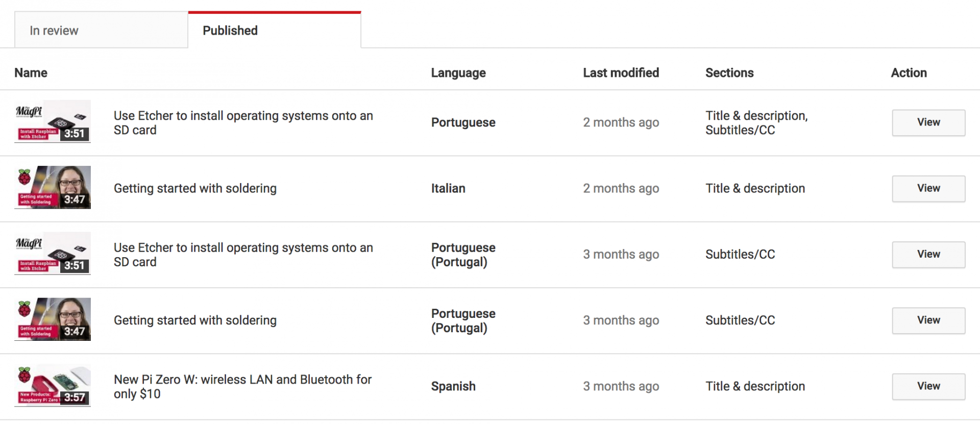980x424 pixels.
Task: Click View for the Portuguese (Portugal) soldering subtitles
Action: [x=928, y=320]
